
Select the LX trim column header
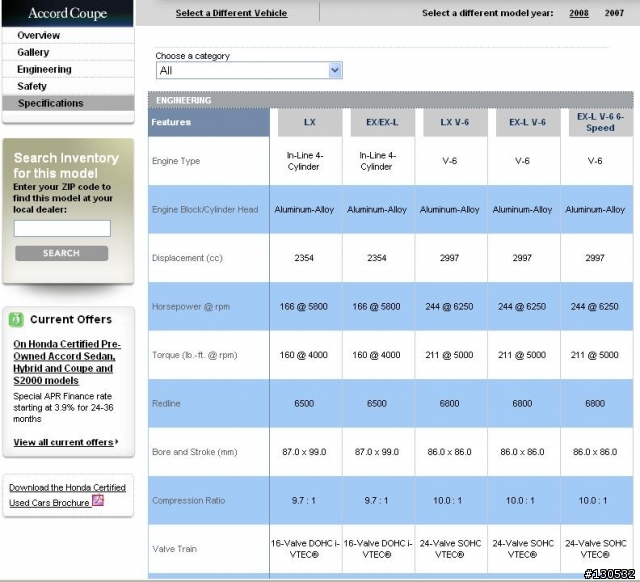point(310,122)
